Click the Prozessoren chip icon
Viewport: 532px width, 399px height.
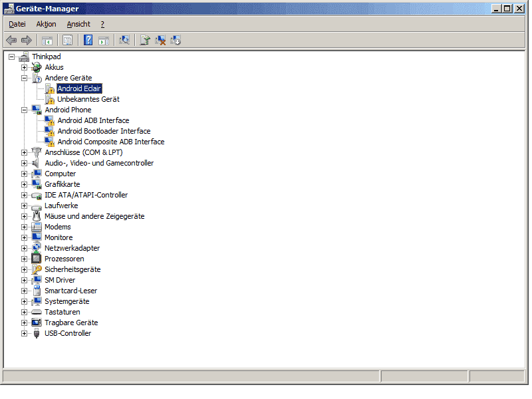[37, 259]
